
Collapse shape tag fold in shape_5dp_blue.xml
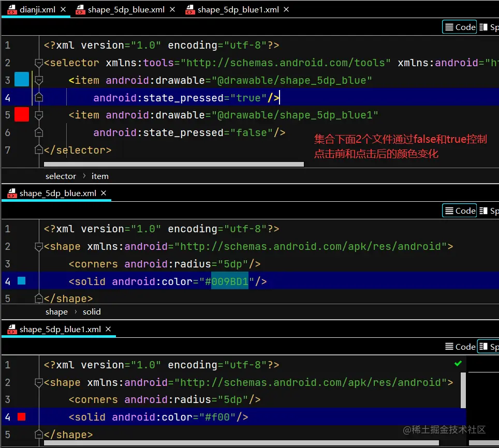click(x=38, y=247)
